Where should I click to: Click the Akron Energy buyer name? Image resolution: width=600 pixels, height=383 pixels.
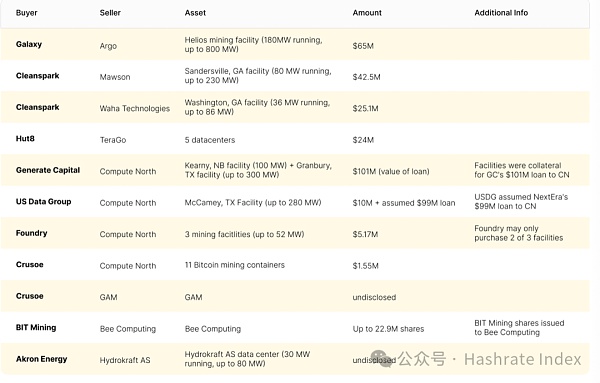(41, 359)
